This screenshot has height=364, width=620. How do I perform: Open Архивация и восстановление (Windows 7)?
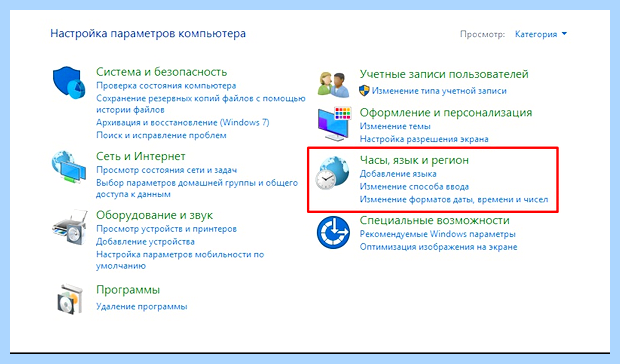[x=183, y=123]
